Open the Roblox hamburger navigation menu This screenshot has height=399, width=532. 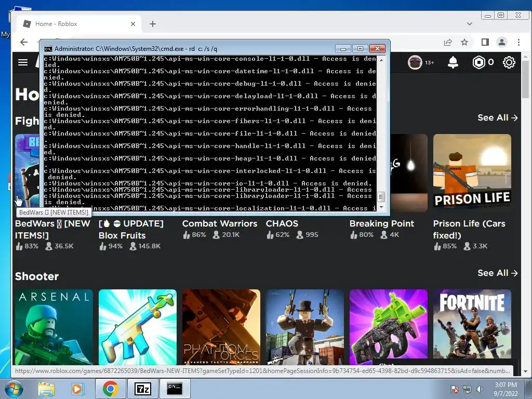[23, 62]
